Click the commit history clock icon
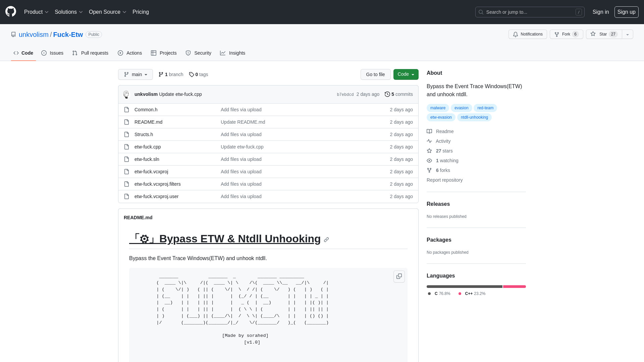This screenshot has height=362, width=644. [x=387, y=94]
